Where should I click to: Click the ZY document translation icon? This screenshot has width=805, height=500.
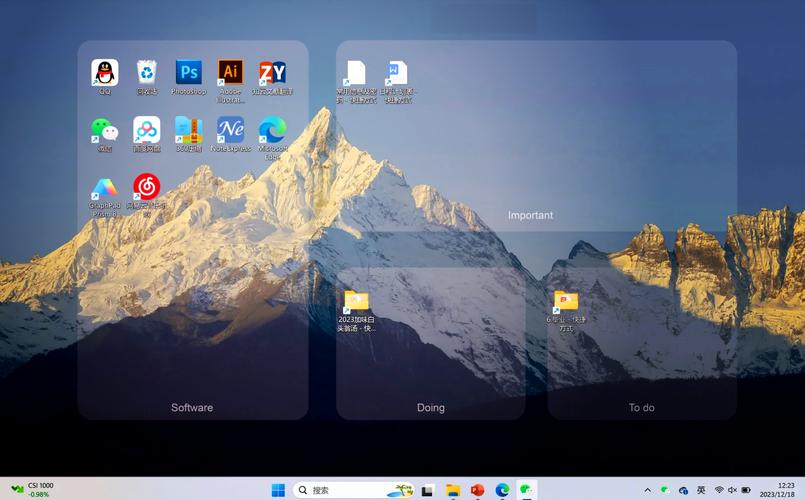tap(272, 73)
